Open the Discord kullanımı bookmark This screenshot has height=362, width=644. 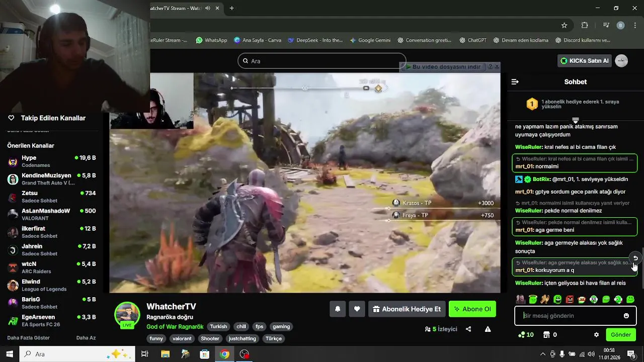coord(583,40)
